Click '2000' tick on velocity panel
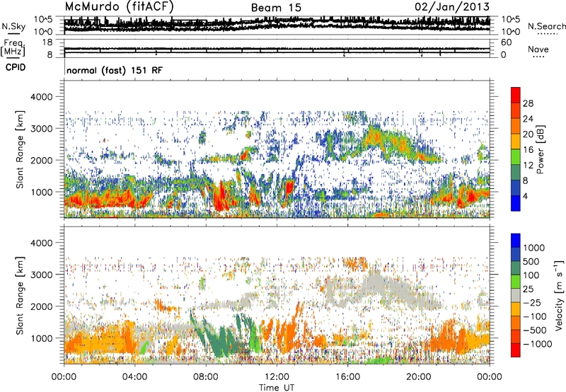The image size is (566, 392). point(41,306)
